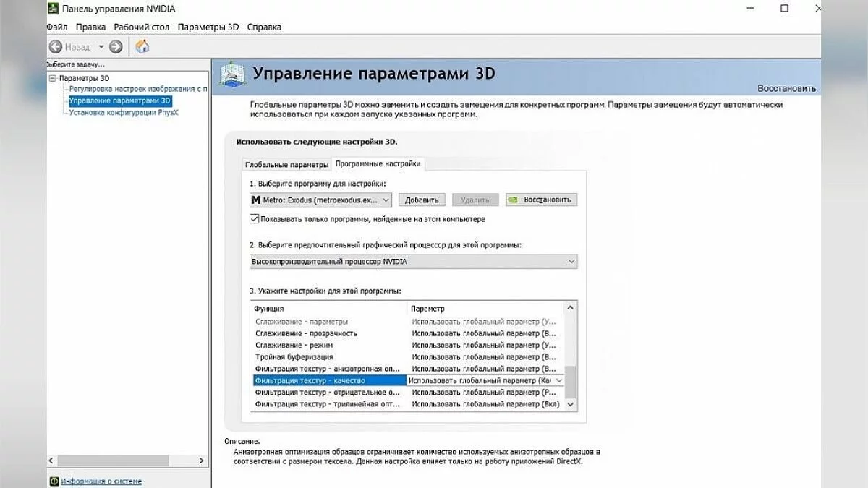This screenshot has height=488, width=868.
Task: Open the Параметры 3D menu
Action: point(208,27)
